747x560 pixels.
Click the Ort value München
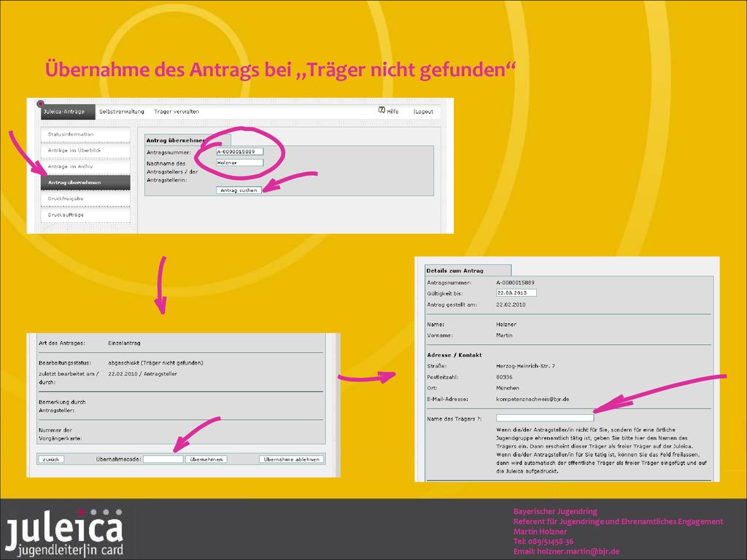508,388
